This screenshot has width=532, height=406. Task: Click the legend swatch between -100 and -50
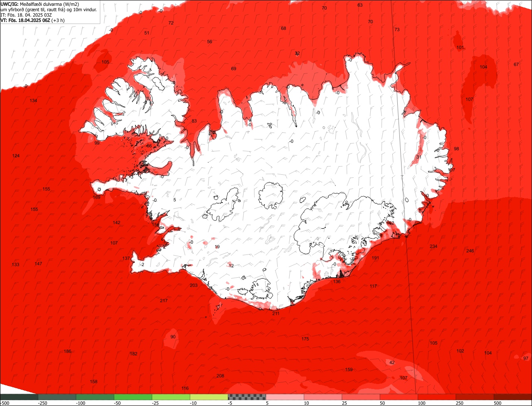95,397
